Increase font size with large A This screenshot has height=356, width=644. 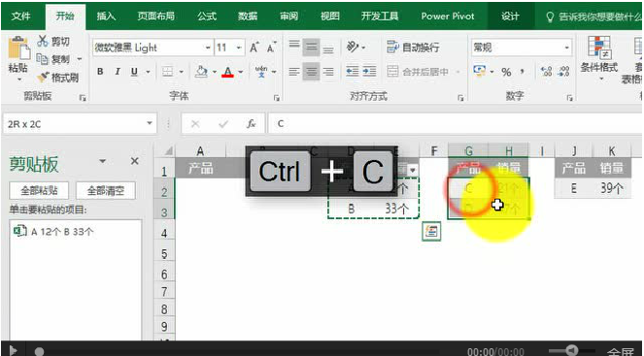255,48
